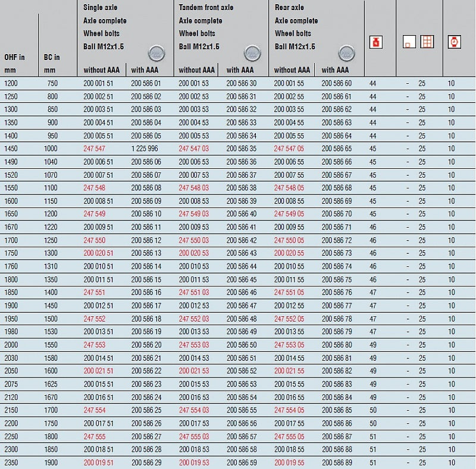476x469 pixels.
Task: Open red part number 200 019 53
Action: (x=193, y=462)
